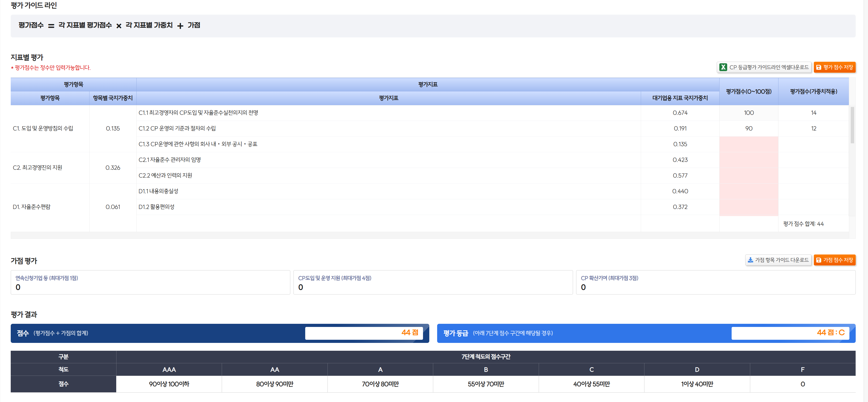
Task: Click weighted score 14 in C1.1 row
Action: [813, 113]
